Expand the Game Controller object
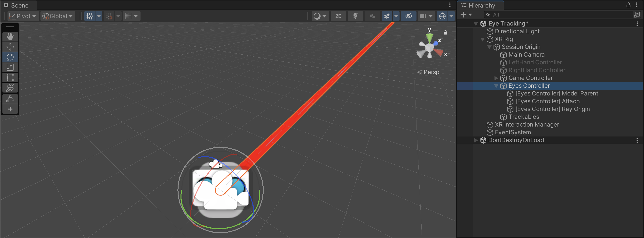This screenshot has width=644, height=238. [x=496, y=78]
